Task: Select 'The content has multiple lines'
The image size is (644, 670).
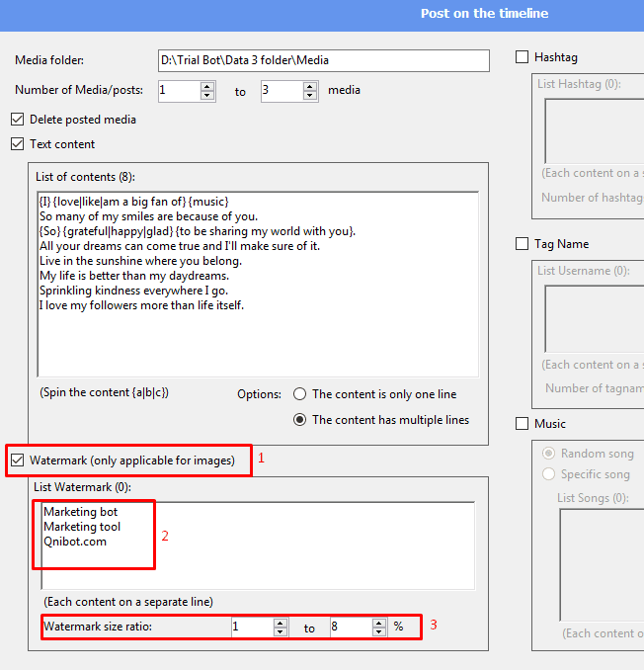Action: pos(300,420)
